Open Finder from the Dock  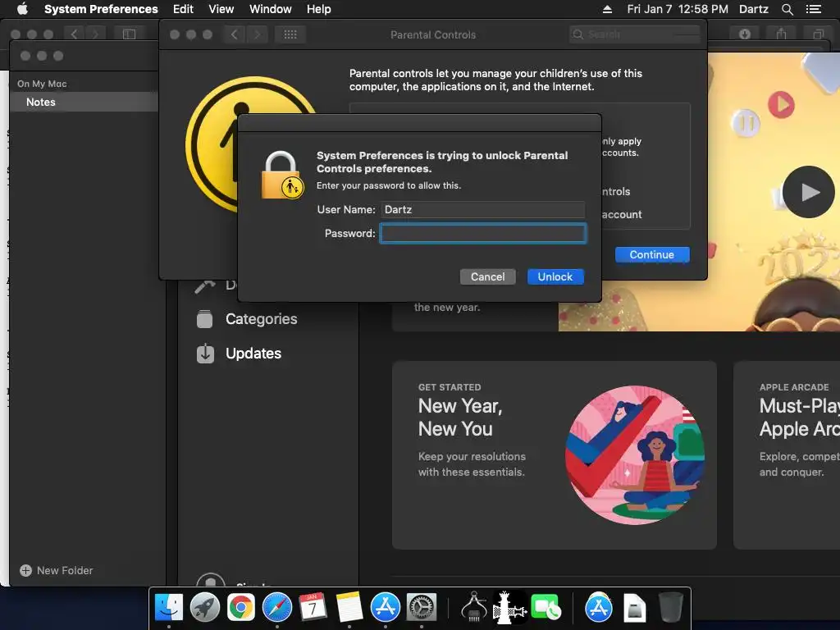[169, 607]
